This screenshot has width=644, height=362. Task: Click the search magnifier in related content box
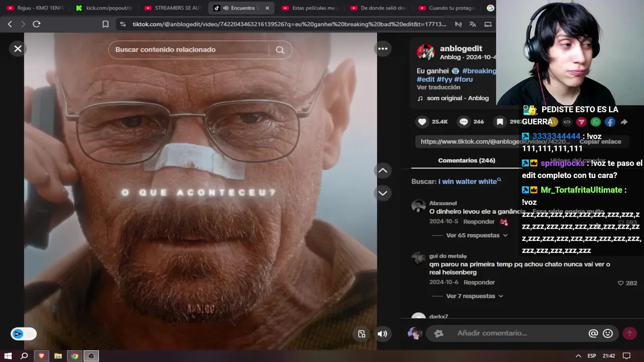click(x=280, y=50)
